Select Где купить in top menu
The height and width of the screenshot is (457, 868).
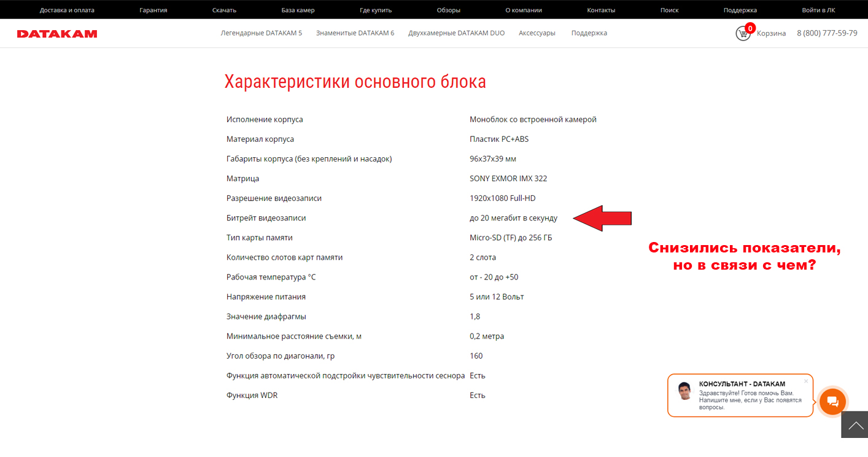[376, 10]
